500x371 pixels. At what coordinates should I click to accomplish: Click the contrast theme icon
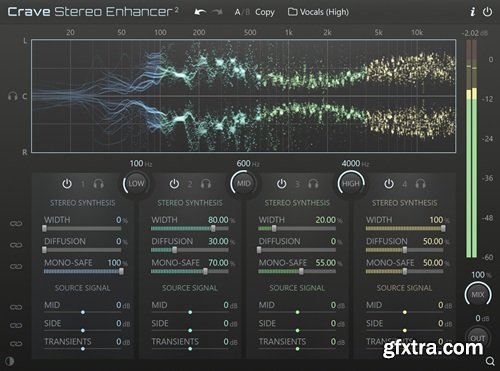[x=10, y=361]
